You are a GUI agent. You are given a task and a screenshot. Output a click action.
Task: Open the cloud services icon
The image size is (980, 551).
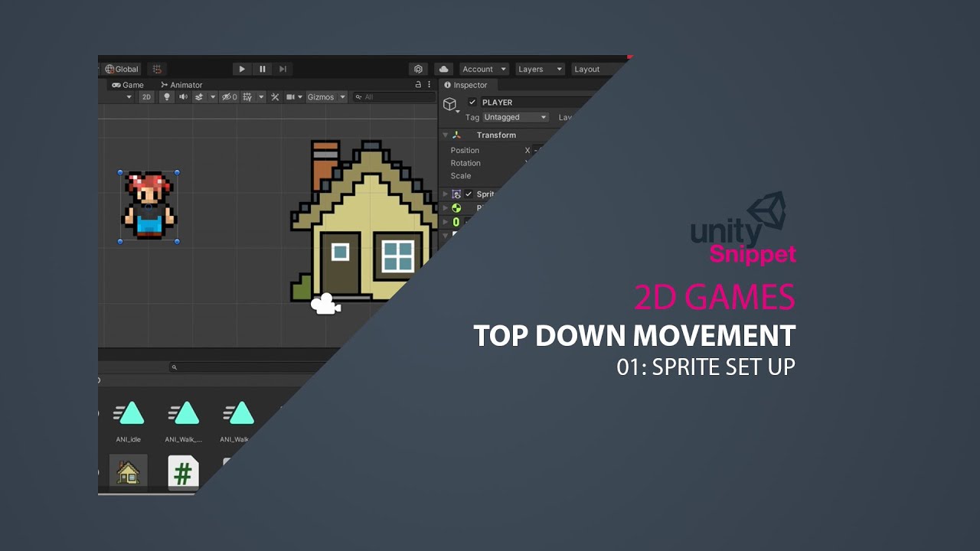443,69
